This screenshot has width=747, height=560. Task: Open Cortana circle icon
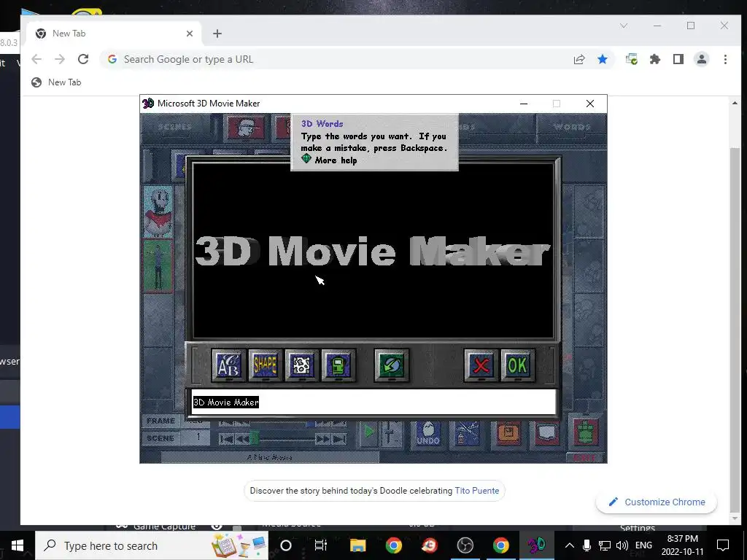(x=286, y=545)
